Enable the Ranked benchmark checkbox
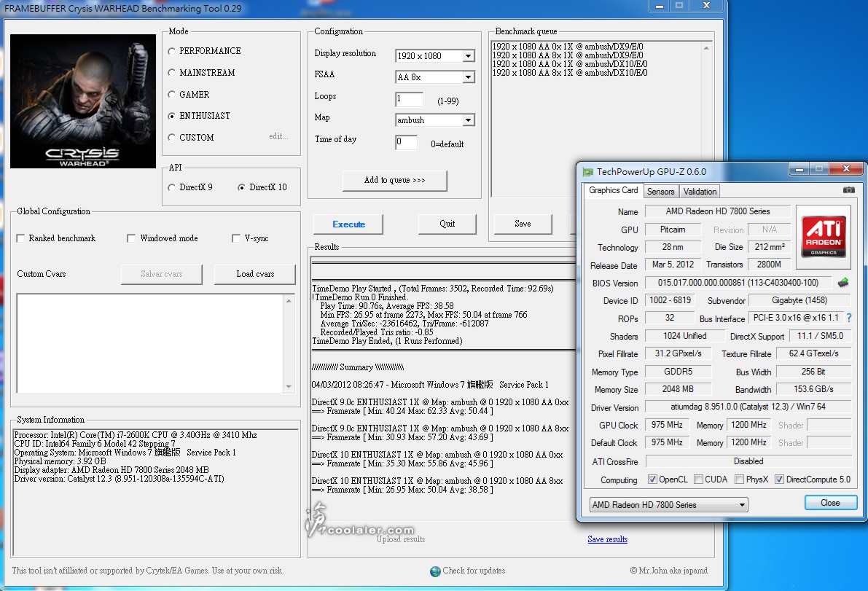 click(20, 238)
